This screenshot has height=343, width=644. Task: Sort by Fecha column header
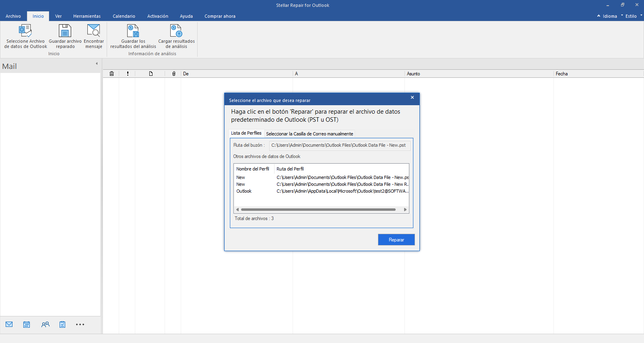pyautogui.click(x=599, y=74)
